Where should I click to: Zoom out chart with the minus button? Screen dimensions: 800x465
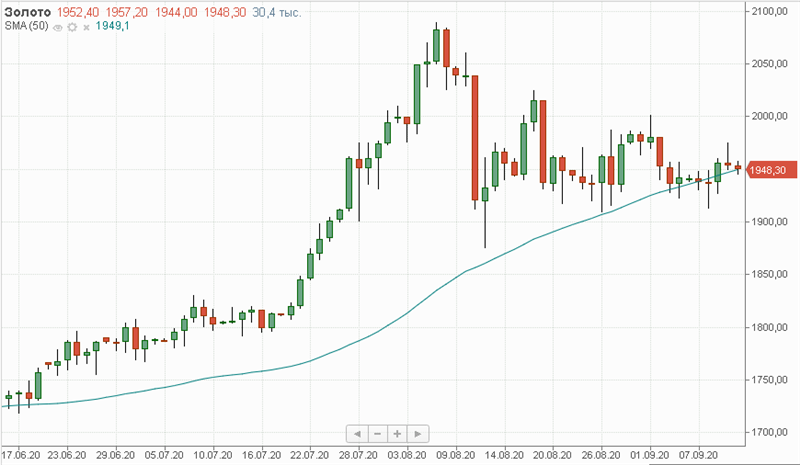click(378, 434)
